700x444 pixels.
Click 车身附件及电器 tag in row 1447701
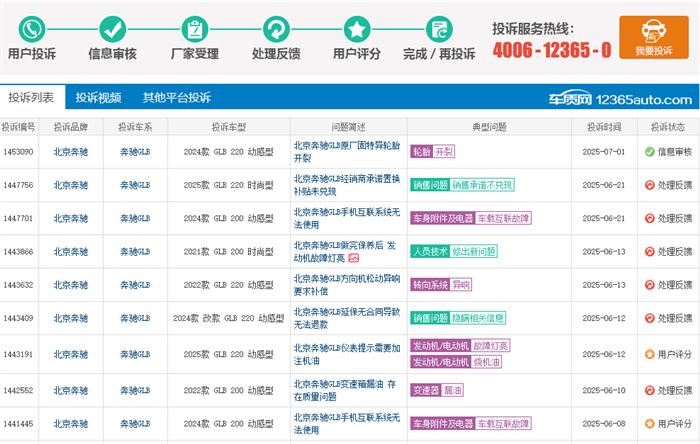[x=471, y=218]
